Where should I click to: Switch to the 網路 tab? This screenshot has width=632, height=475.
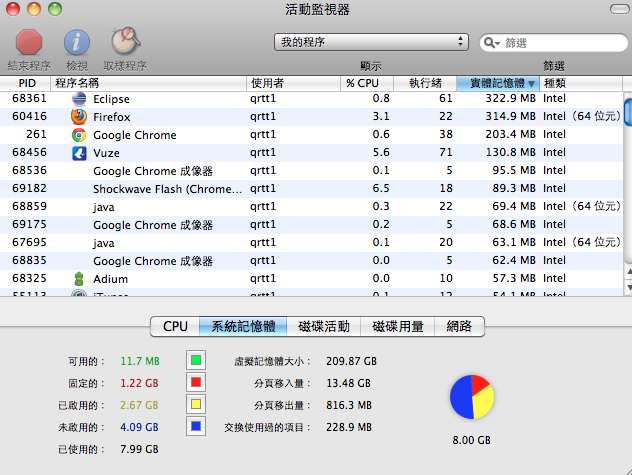click(459, 326)
